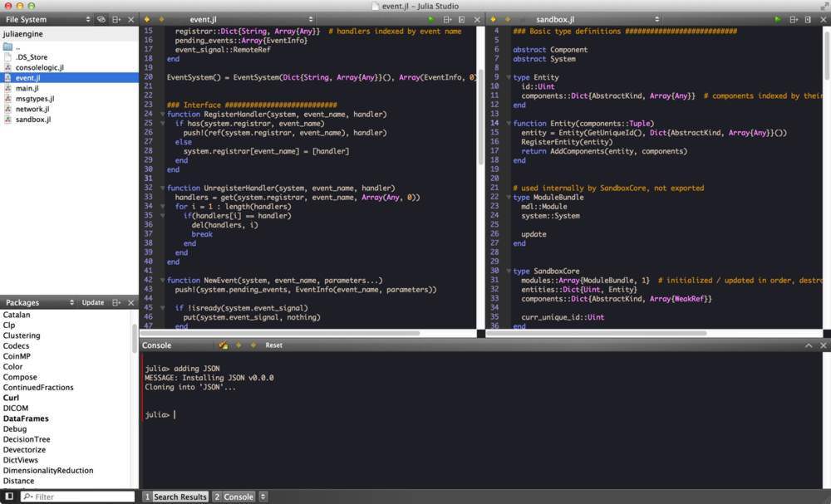The height and width of the screenshot is (504, 831).
Task: Select the Catalan package
Action: point(17,315)
